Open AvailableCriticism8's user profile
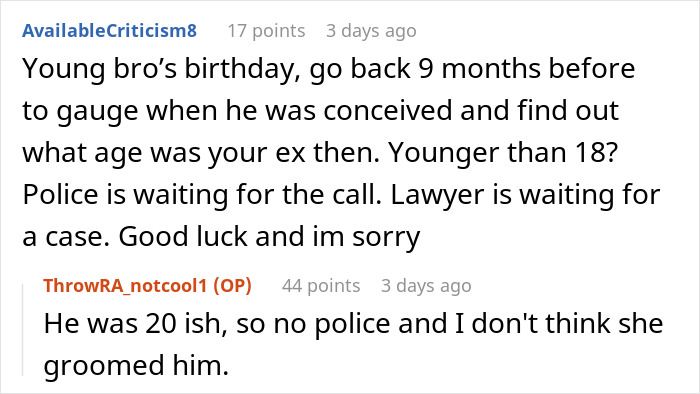 (x=109, y=31)
